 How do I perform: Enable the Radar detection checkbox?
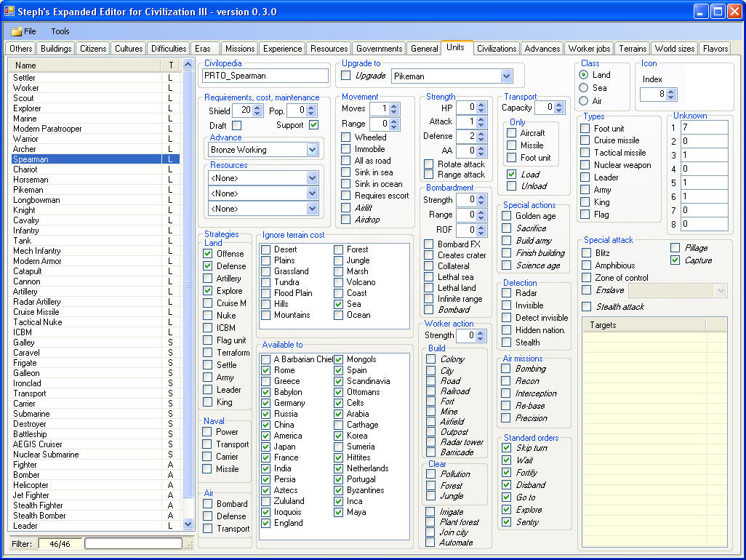[507, 293]
